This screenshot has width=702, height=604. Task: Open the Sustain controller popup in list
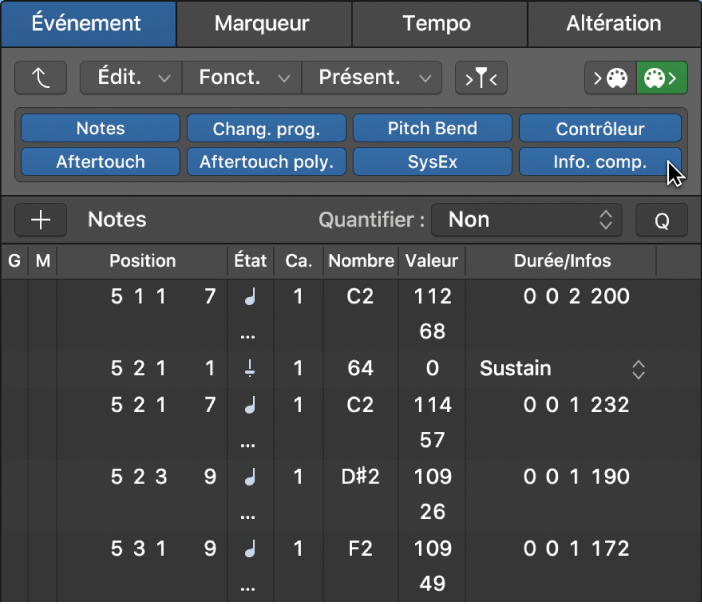[x=562, y=369]
